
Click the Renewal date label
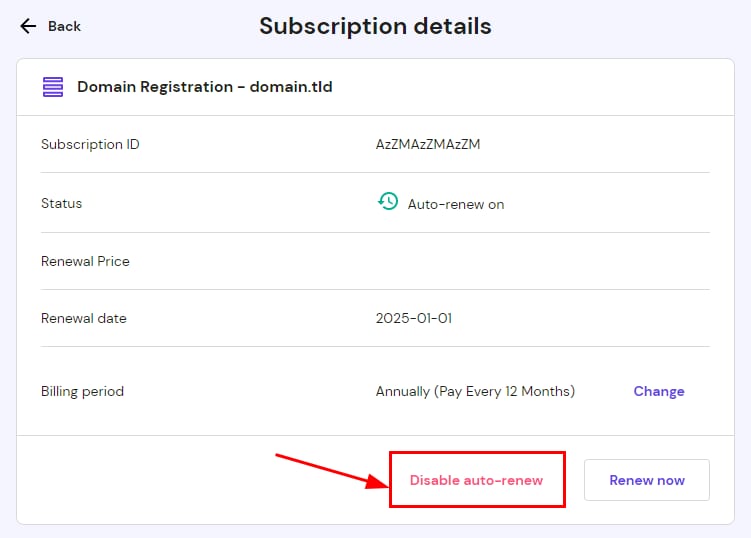pyautogui.click(x=84, y=319)
